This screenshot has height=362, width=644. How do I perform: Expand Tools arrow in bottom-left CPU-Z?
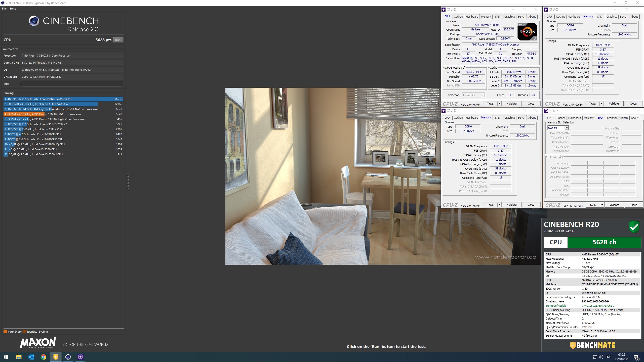pos(499,205)
